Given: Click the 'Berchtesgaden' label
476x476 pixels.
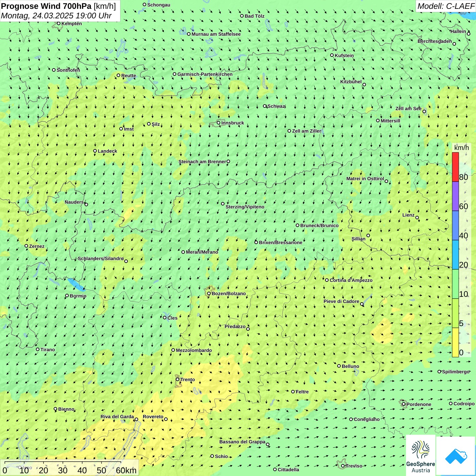Looking at the screenshot, I should click(x=435, y=41).
